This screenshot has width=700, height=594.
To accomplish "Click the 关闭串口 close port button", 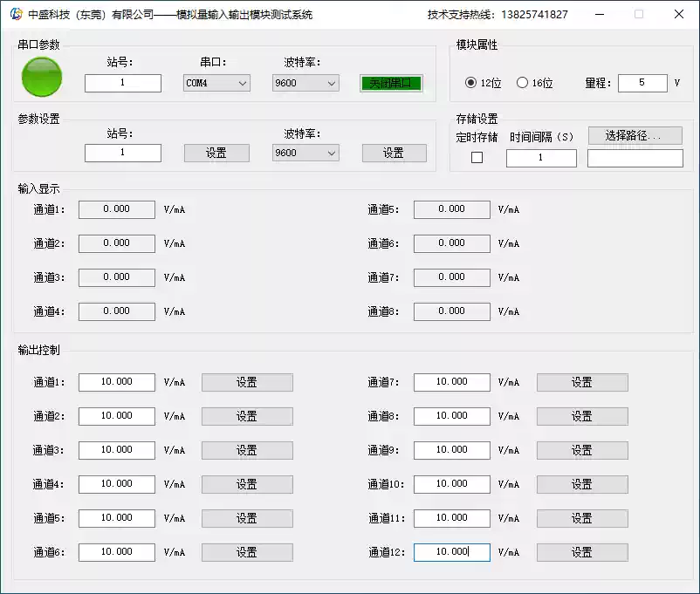I will pyautogui.click(x=394, y=83).
